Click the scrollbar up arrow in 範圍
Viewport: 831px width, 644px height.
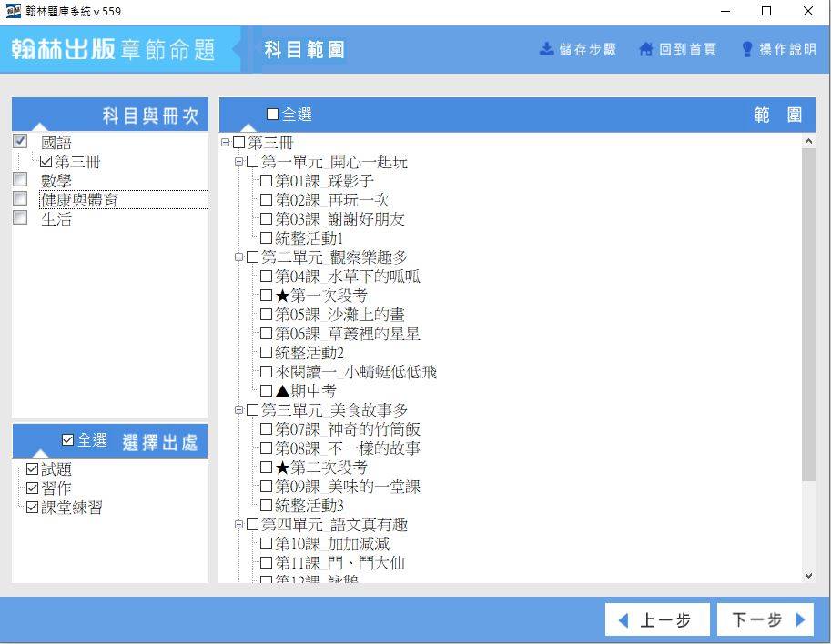coord(808,141)
